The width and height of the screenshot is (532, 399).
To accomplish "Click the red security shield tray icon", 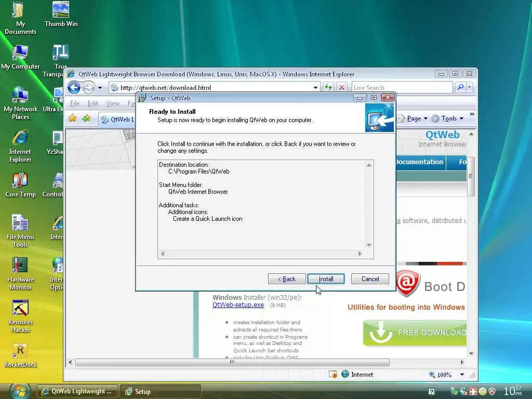I will coord(491,391).
